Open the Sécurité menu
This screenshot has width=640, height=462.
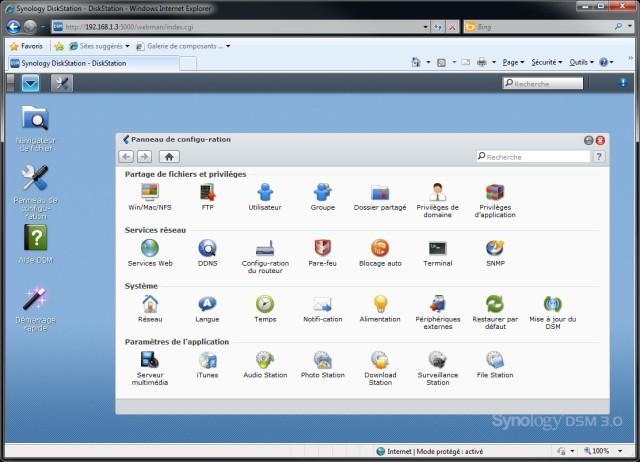547,62
